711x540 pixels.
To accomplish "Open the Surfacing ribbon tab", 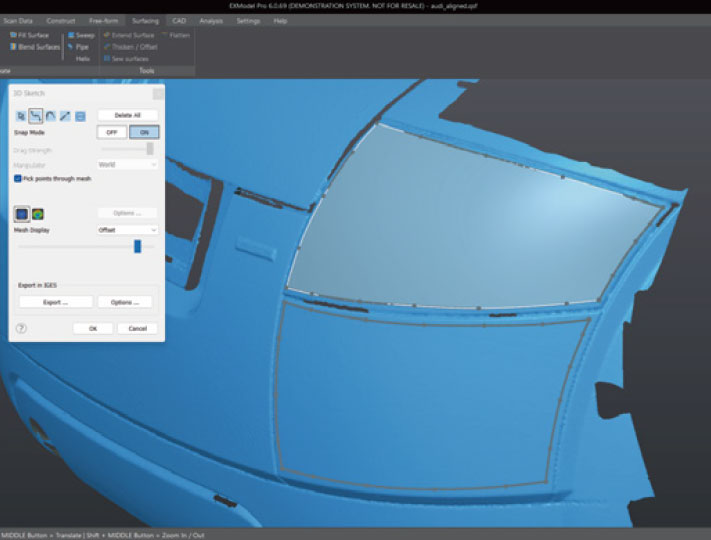I will (145, 20).
